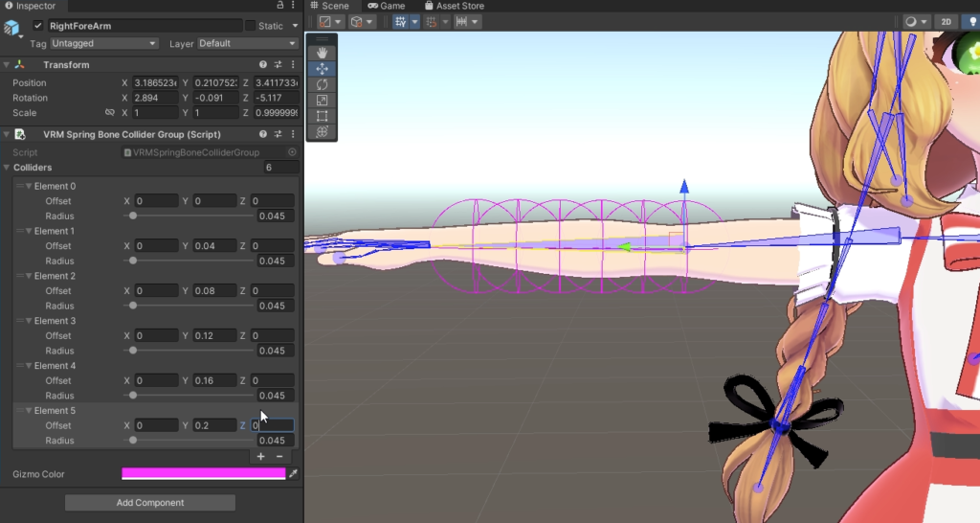Viewport: 980px width, 523px height.
Task: Click Rotation X field 2.894
Action: click(x=155, y=98)
